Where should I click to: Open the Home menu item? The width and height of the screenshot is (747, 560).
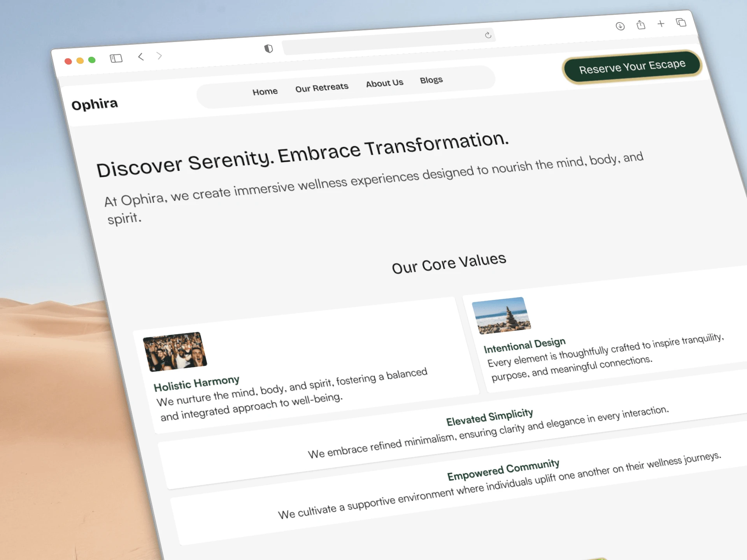click(x=265, y=92)
